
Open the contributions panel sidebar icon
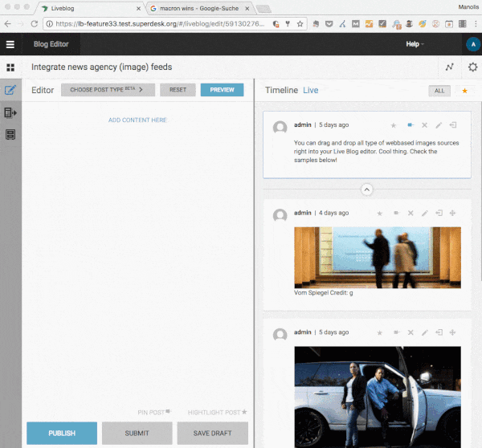[x=10, y=112]
